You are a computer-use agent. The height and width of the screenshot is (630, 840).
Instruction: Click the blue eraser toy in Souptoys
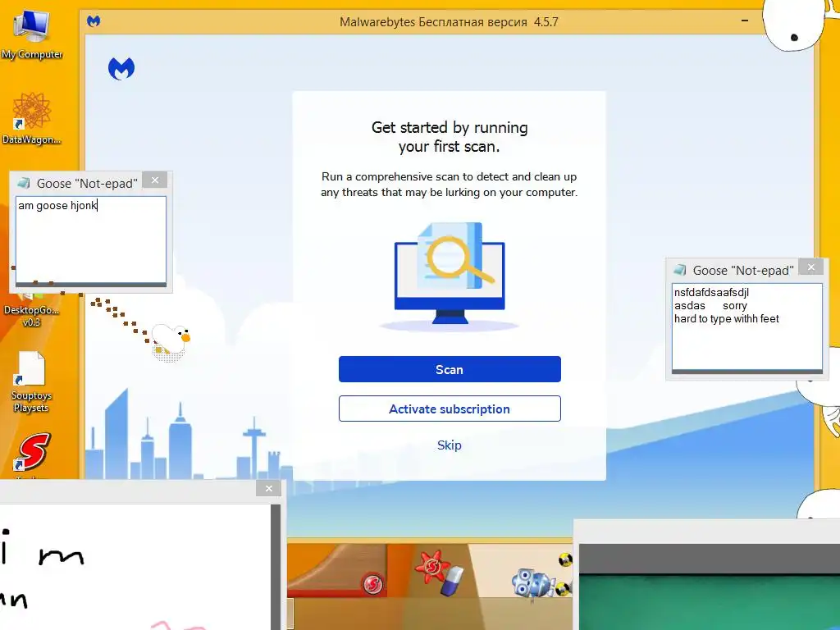(452, 582)
